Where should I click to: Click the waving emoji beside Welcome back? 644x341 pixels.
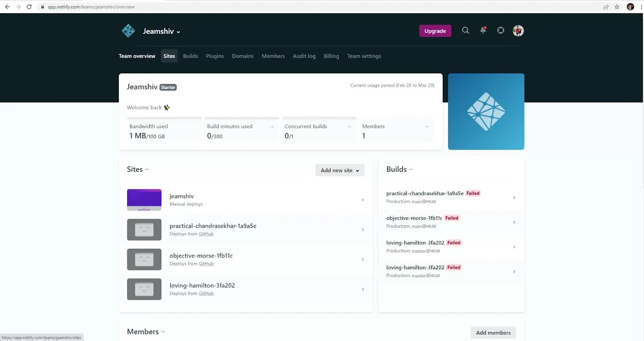[x=167, y=108]
